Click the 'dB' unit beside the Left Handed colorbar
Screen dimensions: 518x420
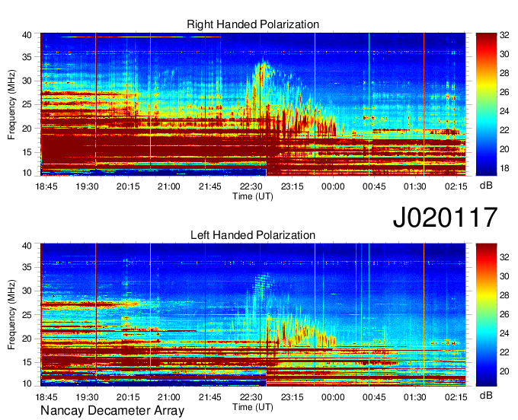[486, 395]
